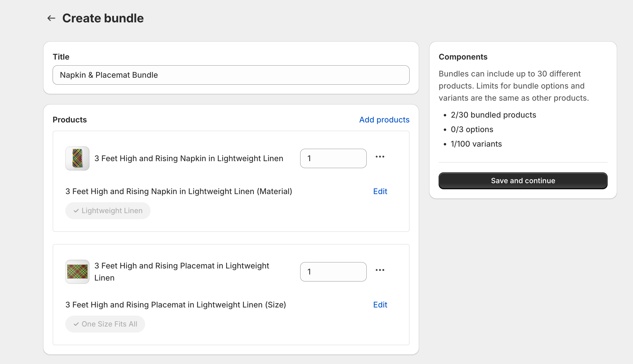Click the Placemat (Size) option label
Viewport: 633px width, 364px height.
(x=176, y=305)
